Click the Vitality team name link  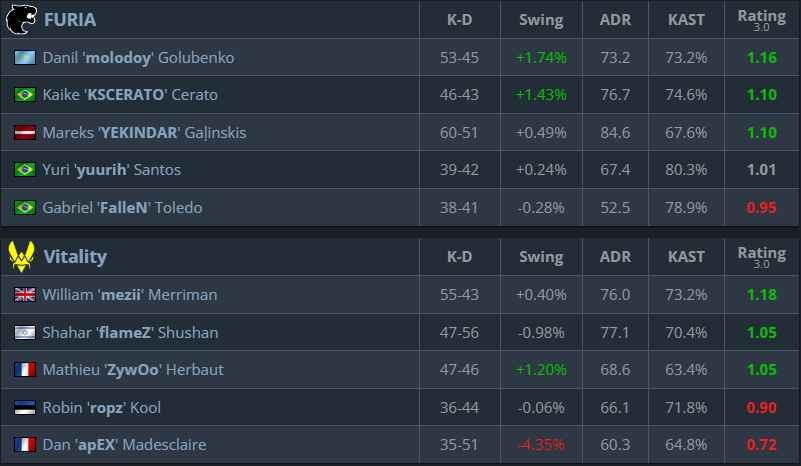[75, 257]
